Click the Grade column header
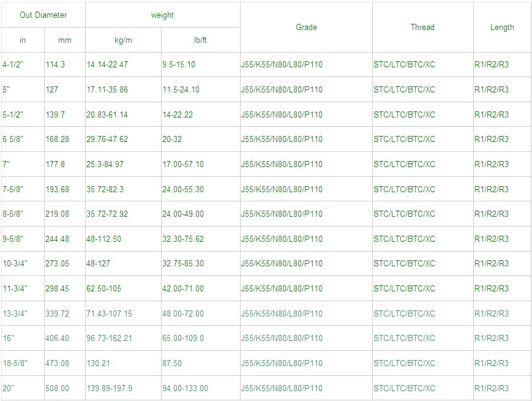The image size is (532, 401). point(306,28)
